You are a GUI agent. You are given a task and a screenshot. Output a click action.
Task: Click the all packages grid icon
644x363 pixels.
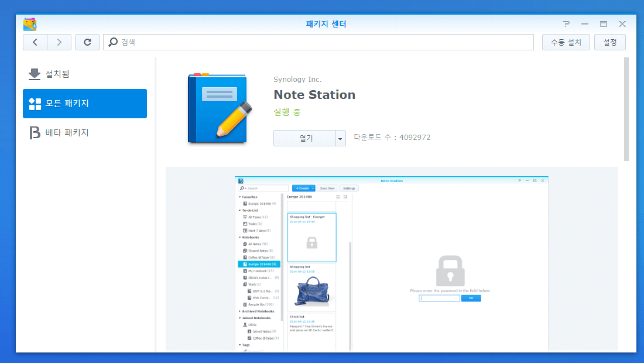35,104
